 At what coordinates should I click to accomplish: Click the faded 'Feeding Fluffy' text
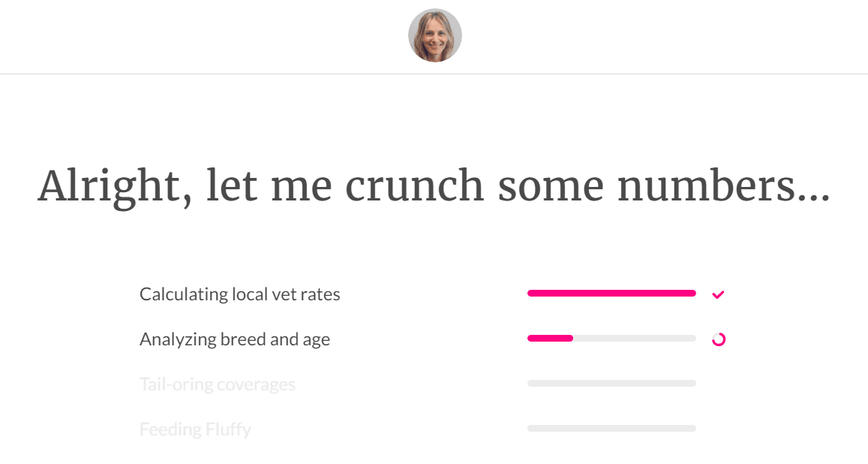tap(195, 429)
